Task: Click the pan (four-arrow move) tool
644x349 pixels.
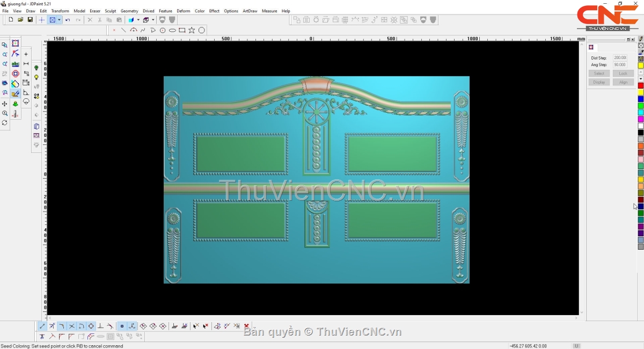Action: [5, 104]
